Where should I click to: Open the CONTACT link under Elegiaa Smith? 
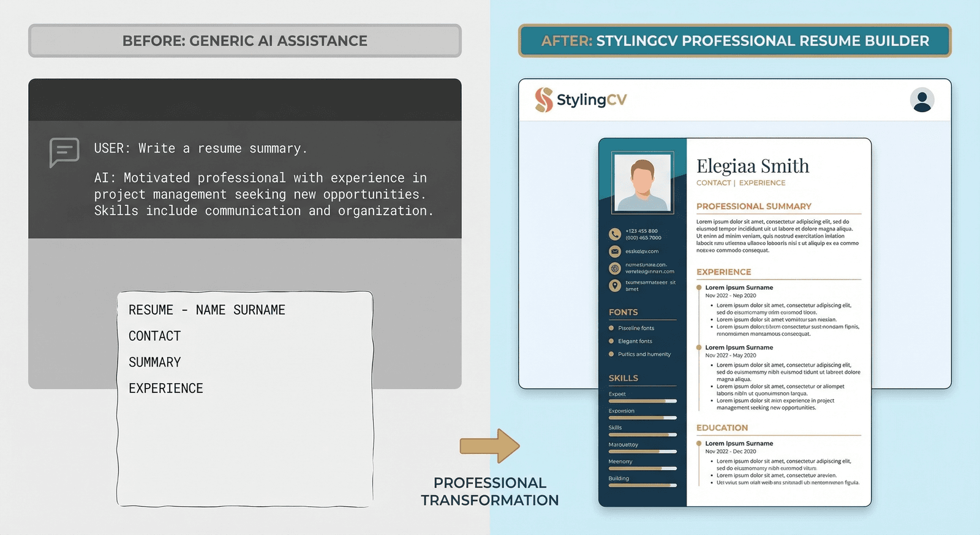[714, 183]
